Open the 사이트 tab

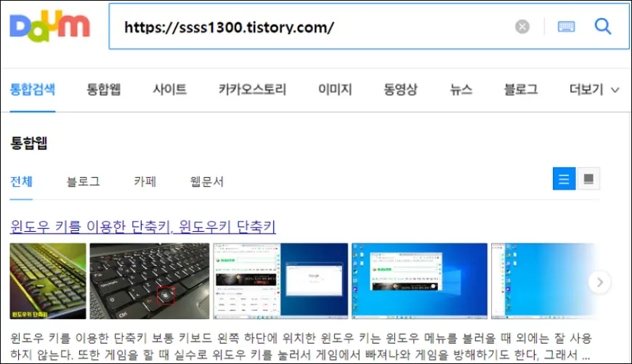169,90
